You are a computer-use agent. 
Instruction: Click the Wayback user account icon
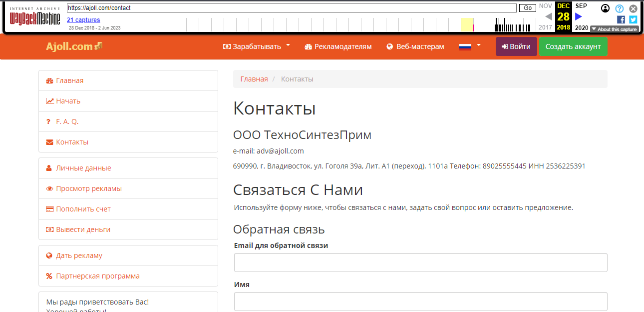click(x=606, y=8)
